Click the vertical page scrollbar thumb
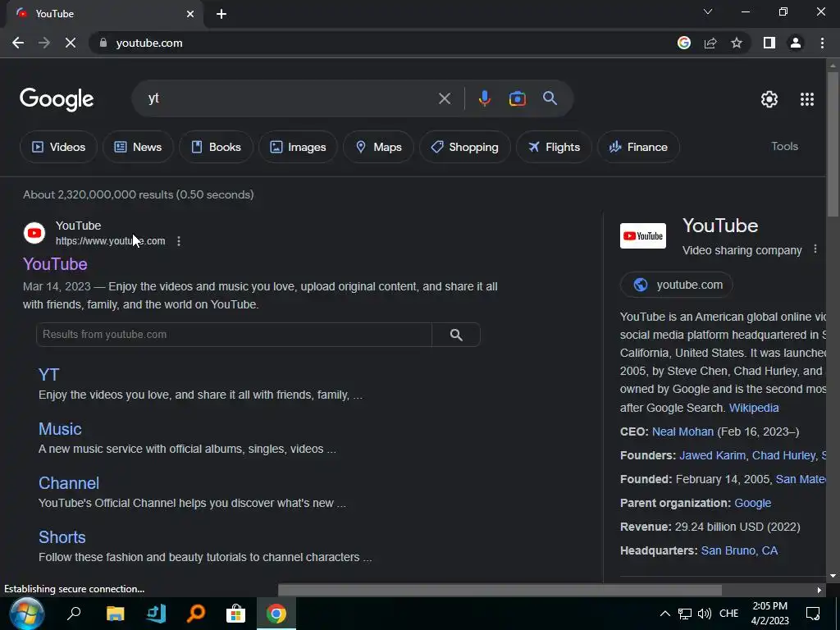This screenshot has height=630, width=840. [833, 144]
